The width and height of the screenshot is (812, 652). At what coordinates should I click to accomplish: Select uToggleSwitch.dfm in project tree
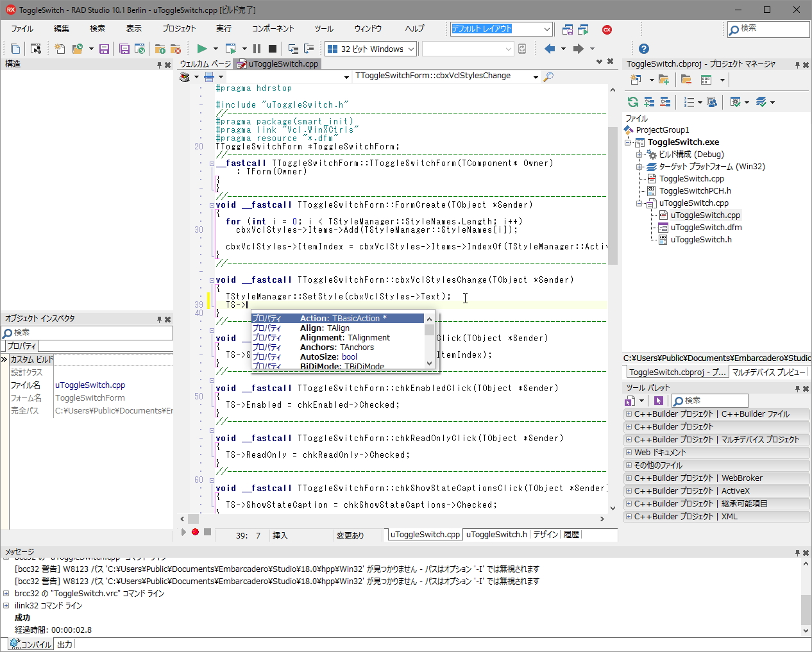coord(706,228)
